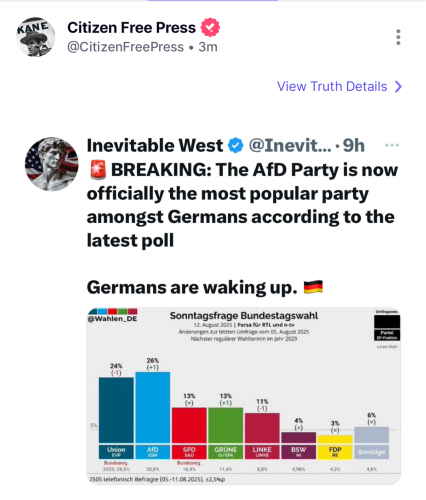Click the black Umfragewerte legend box

click(x=387, y=322)
